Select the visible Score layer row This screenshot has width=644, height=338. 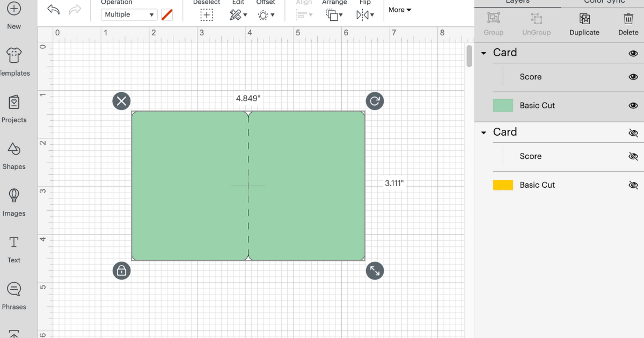coord(559,77)
